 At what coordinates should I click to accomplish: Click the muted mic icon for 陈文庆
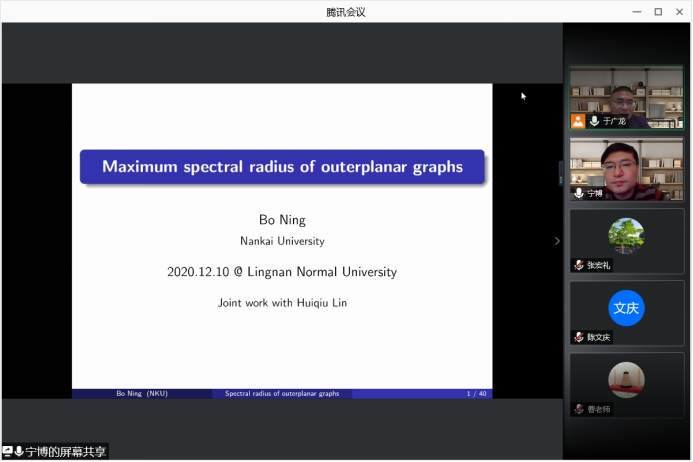tap(579, 337)
